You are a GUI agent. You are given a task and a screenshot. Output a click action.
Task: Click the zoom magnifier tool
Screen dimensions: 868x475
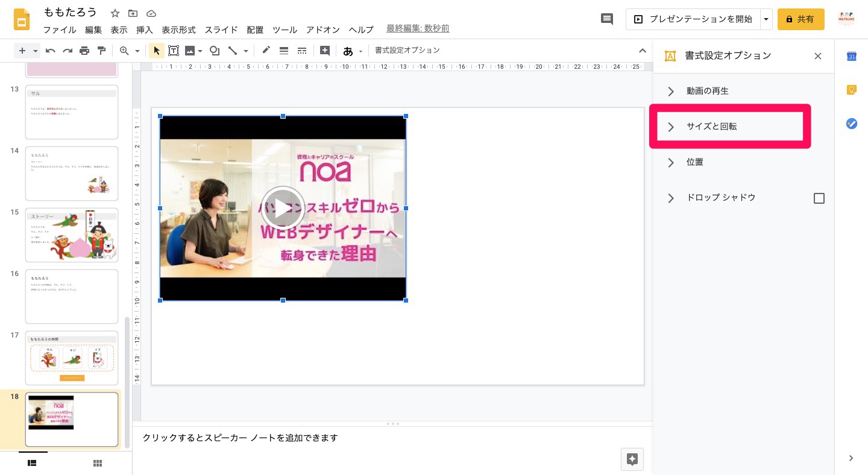coord(124,51)
